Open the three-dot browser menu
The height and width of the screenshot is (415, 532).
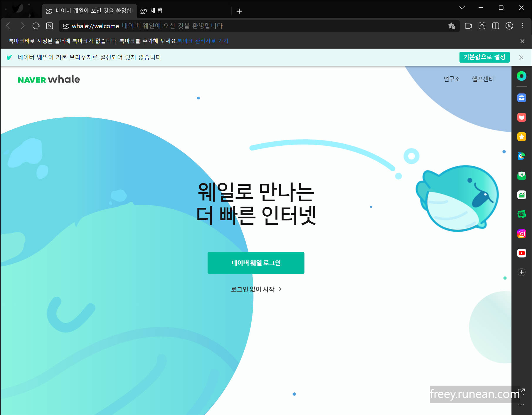point(523,26)
